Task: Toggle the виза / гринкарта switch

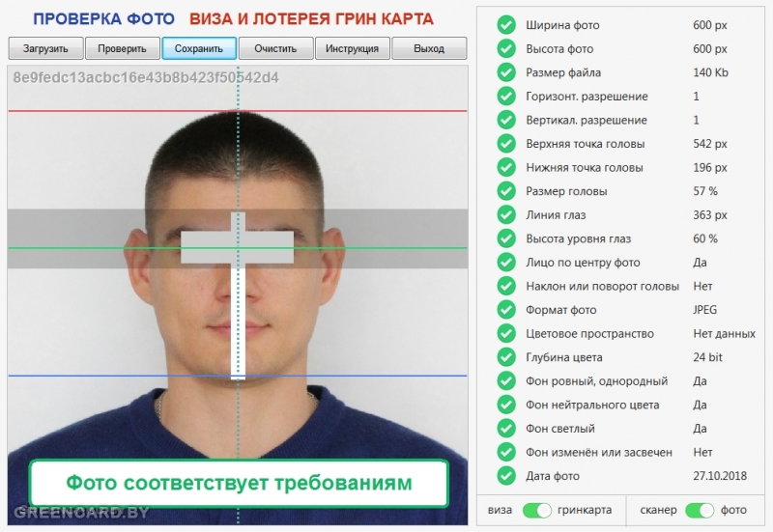Action: click(x=536, y=511)
